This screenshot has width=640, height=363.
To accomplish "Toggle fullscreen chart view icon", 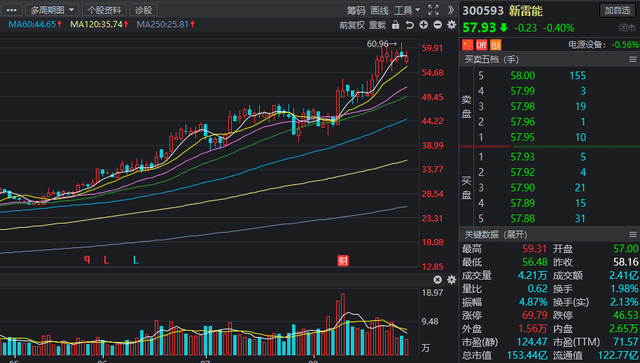I will 433,10.
